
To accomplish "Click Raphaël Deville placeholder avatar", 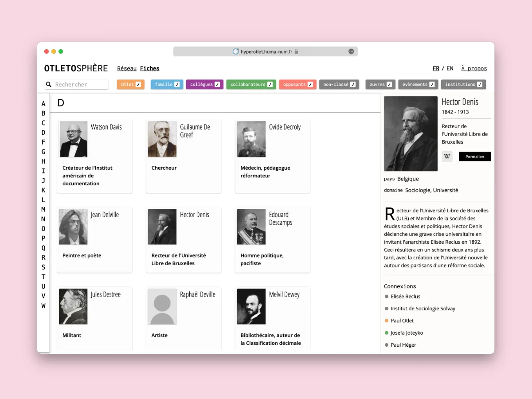I will tap(162, 307).
